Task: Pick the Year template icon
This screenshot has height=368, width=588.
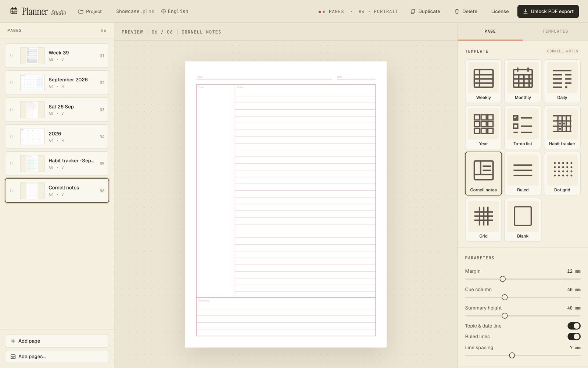Action: pos(483,127)
